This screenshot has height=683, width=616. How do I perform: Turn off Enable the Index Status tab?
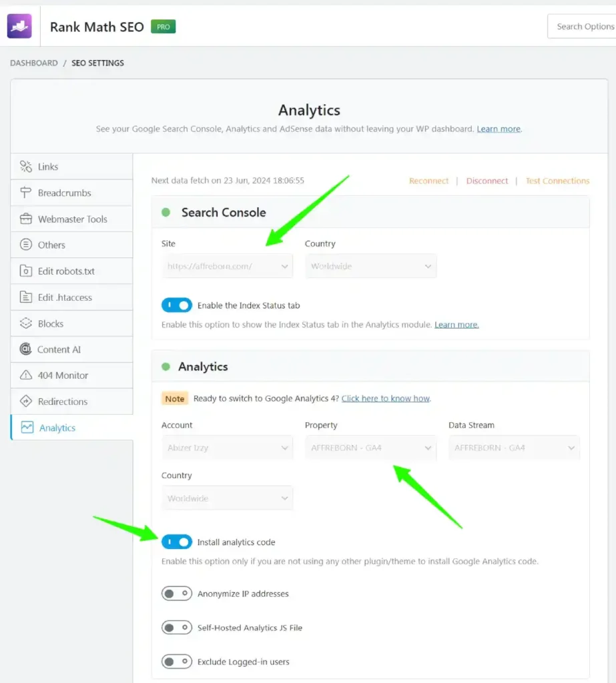point(177,305)
